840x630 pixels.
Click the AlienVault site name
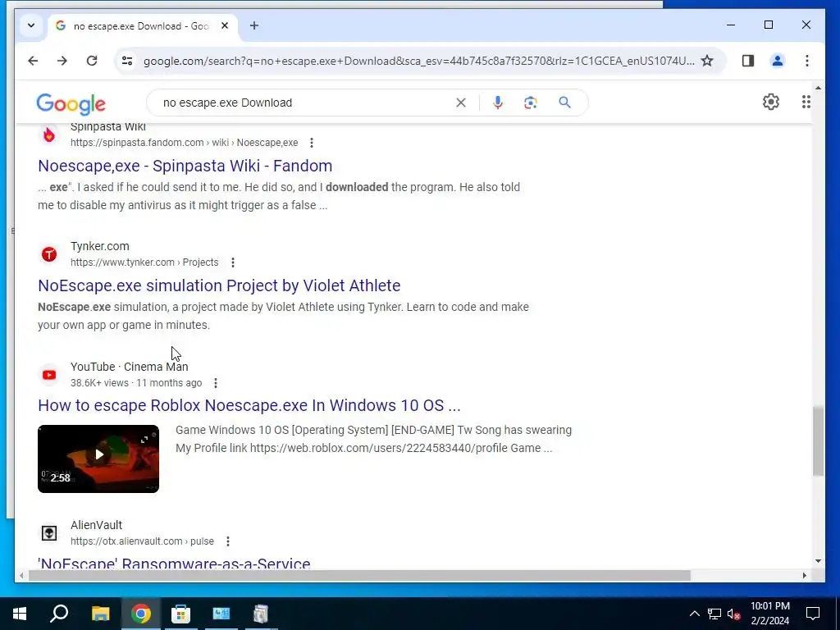[x=97, y=525]
